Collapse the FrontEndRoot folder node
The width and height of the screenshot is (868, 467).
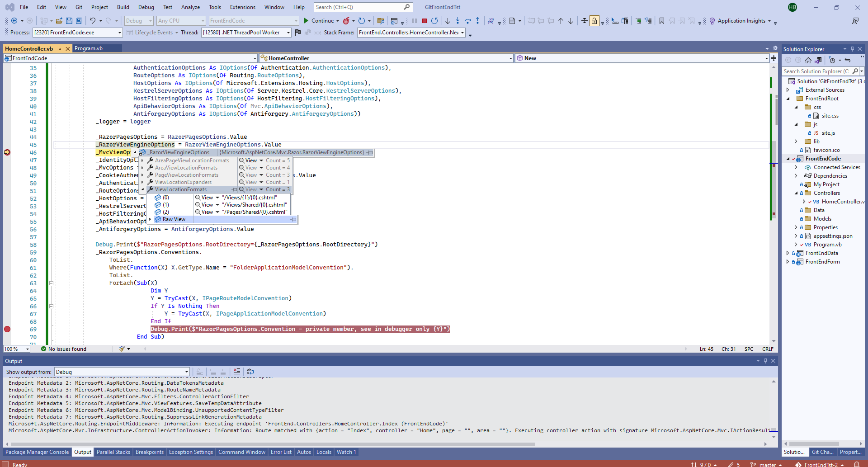[788, 99]
